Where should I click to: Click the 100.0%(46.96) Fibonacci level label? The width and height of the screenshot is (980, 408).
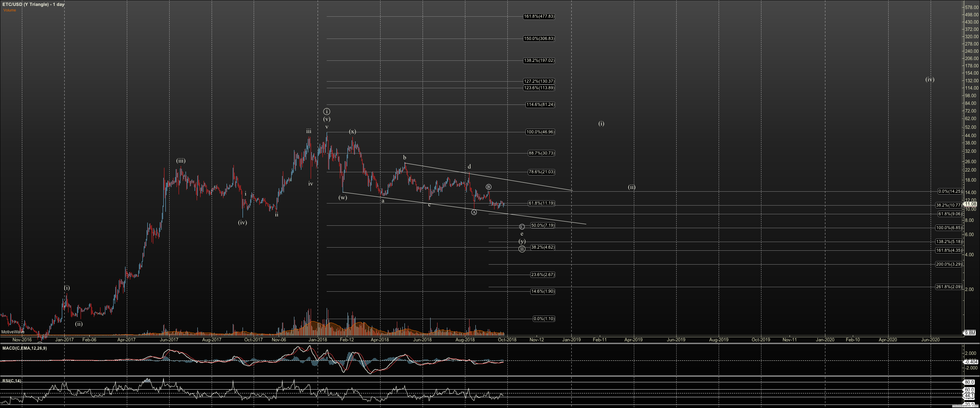coord(540,132)
